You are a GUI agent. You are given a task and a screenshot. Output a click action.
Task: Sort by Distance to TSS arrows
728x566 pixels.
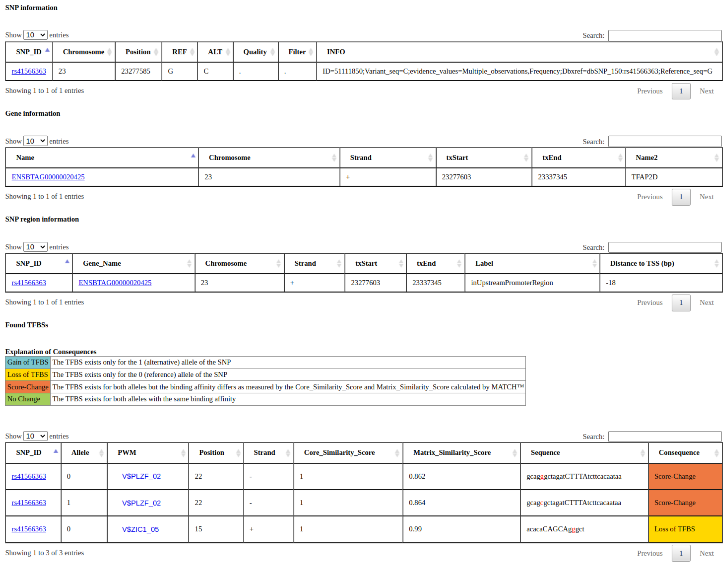click(716, 264)
